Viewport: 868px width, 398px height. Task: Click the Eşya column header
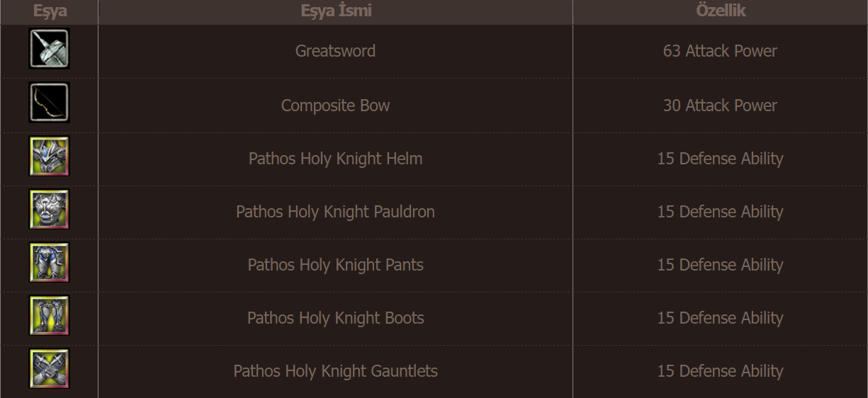50,11
